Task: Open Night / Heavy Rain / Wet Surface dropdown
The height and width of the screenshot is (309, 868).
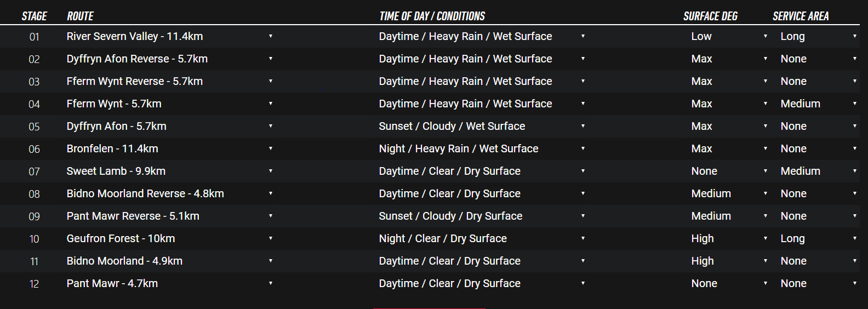Action: pyautogui.click(x=482, y=148)
